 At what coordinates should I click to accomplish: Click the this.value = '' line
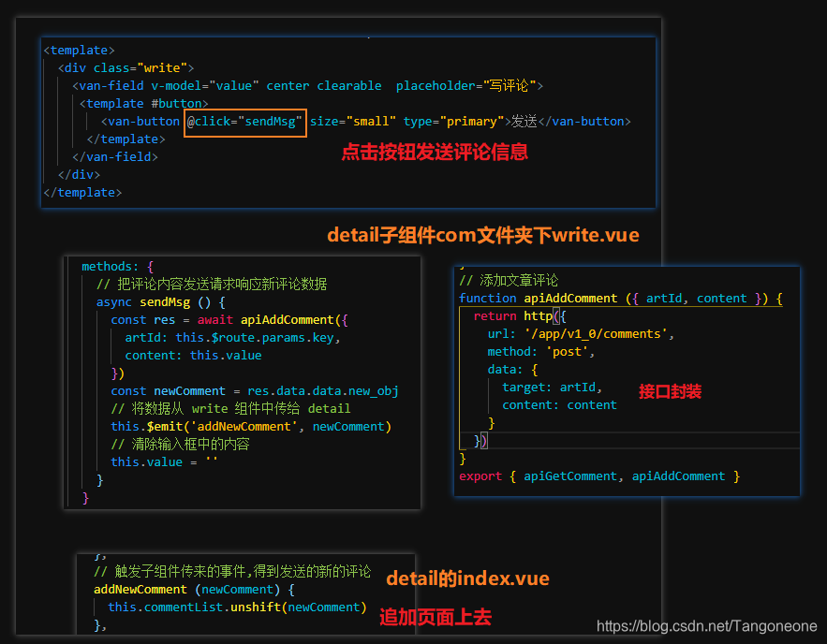164,462
